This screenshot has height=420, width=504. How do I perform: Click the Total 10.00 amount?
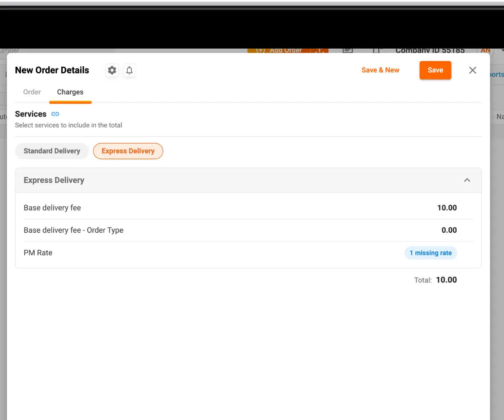(x=446, y=280)
